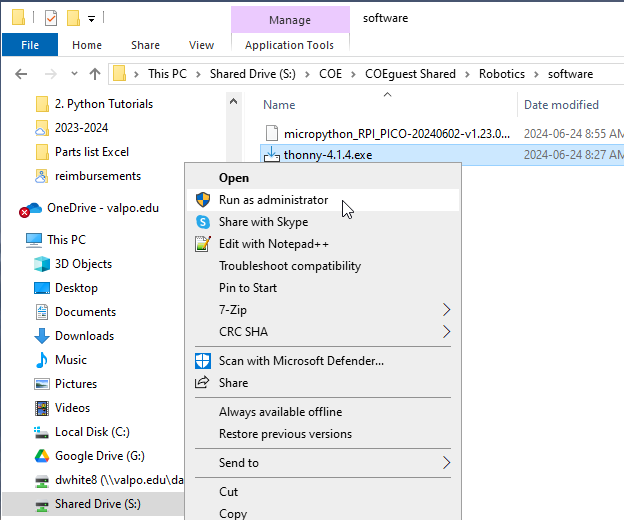
Task: Choose Run as administrator
Action: pos(323,200)
